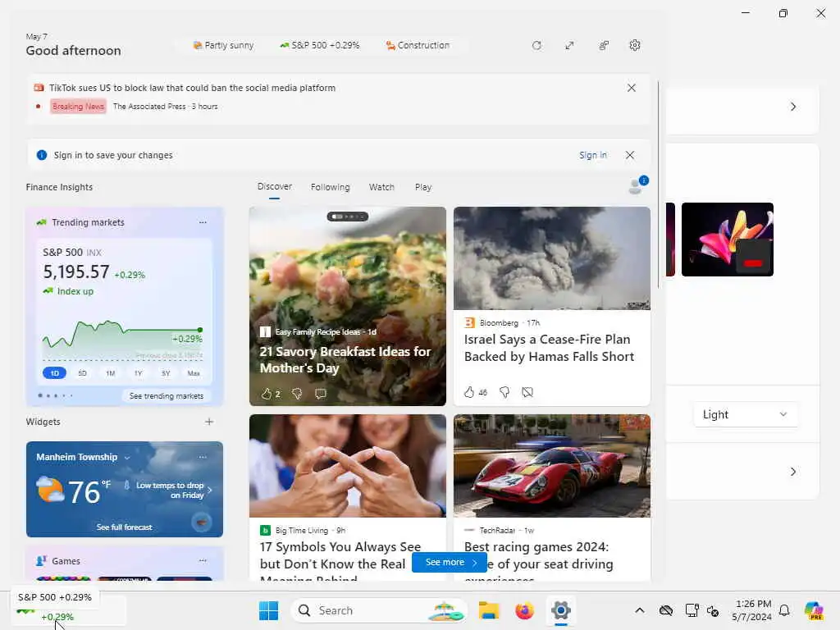Expand Manheim Township location dropdown
The height and width of the screenshot is (630, 840).
pyautogui.click(x=127, y=458)
